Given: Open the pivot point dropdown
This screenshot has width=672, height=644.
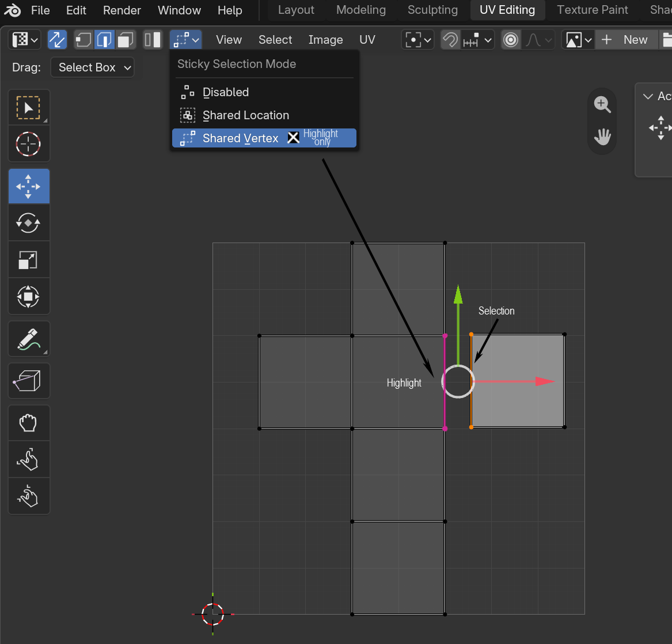Looking at the screenshot, I should click(418, 40).
